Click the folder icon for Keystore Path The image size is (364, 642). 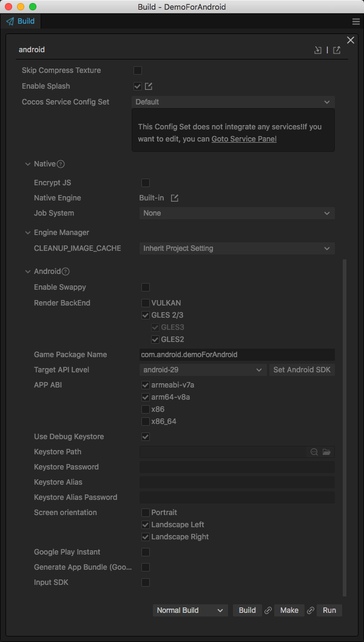pos(326,452)
